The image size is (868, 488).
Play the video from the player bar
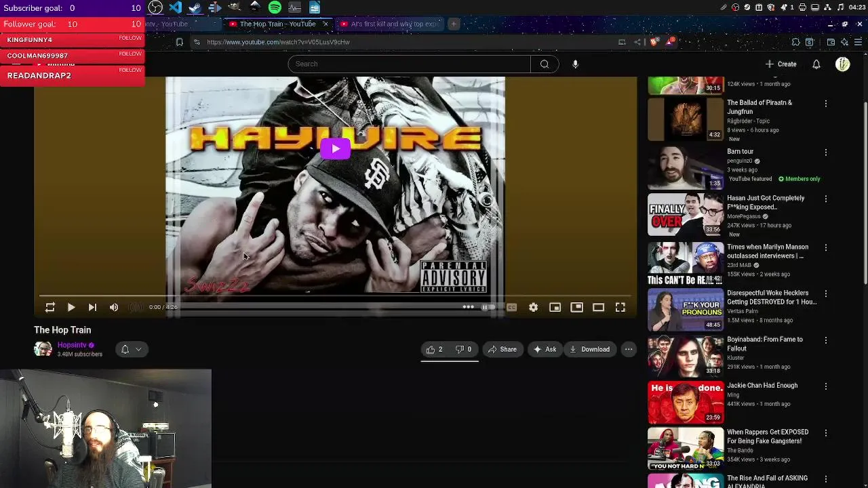point(71,307)
